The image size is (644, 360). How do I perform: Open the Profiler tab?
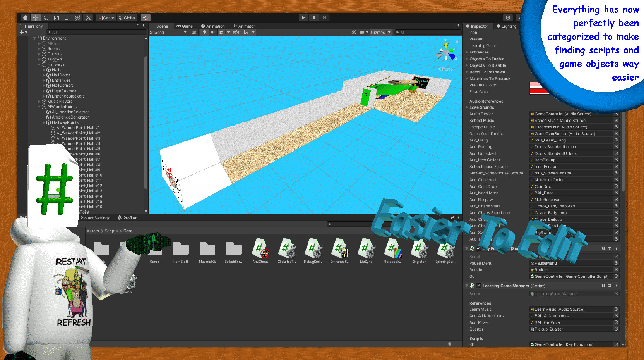pos(127,218)
